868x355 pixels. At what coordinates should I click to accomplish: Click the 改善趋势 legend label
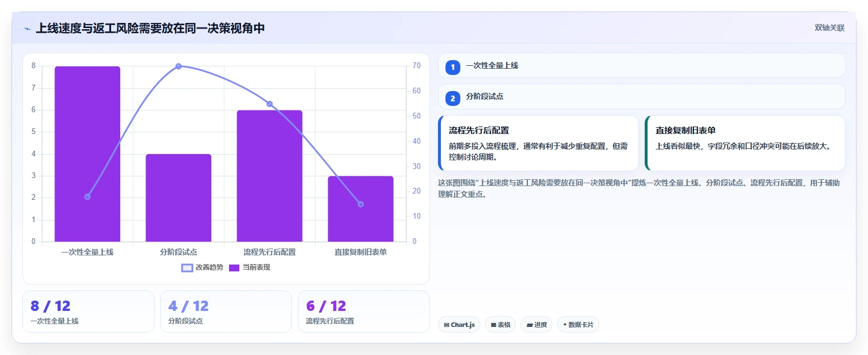tap(210, 267)
